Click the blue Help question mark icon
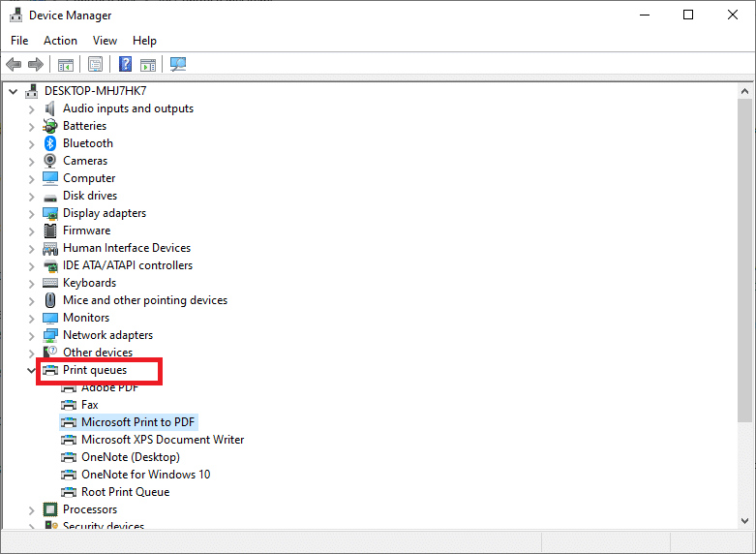This screenshot has width=756, height=554. coord(125,65)
